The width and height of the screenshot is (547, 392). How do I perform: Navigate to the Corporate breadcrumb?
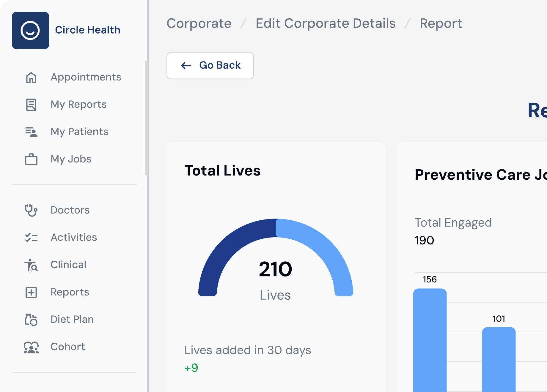click(x=199, y=23)
